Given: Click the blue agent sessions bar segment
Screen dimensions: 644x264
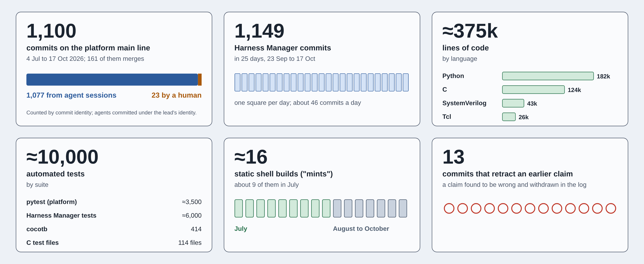Looking at the screenshot, I should point(112,80).
